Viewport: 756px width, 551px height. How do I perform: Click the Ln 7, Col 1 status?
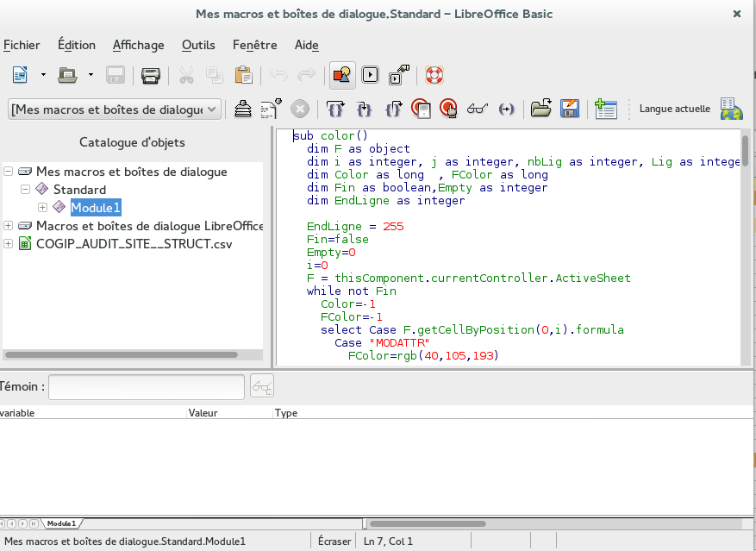tap(389, 542)
